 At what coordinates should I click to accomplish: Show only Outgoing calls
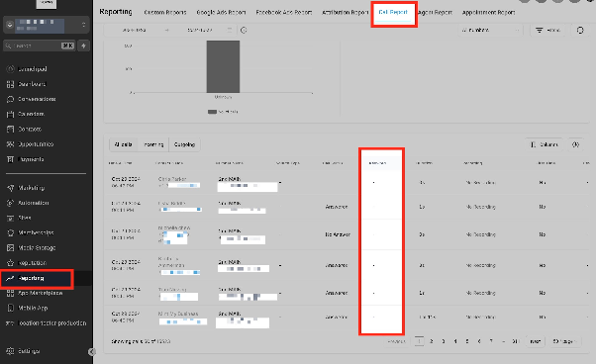click(184, 144)
